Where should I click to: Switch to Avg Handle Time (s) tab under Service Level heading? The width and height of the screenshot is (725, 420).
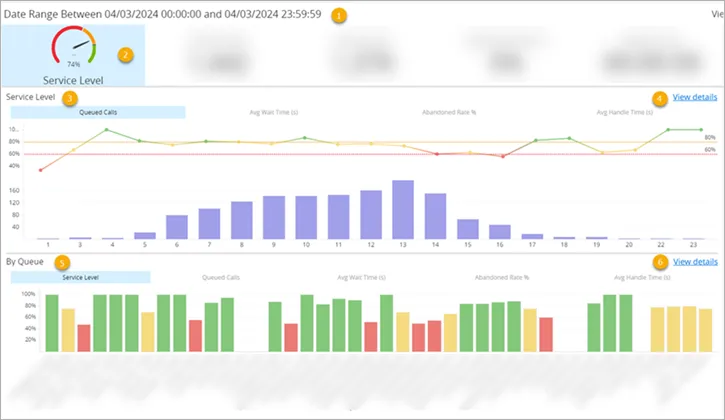(625, 112)
